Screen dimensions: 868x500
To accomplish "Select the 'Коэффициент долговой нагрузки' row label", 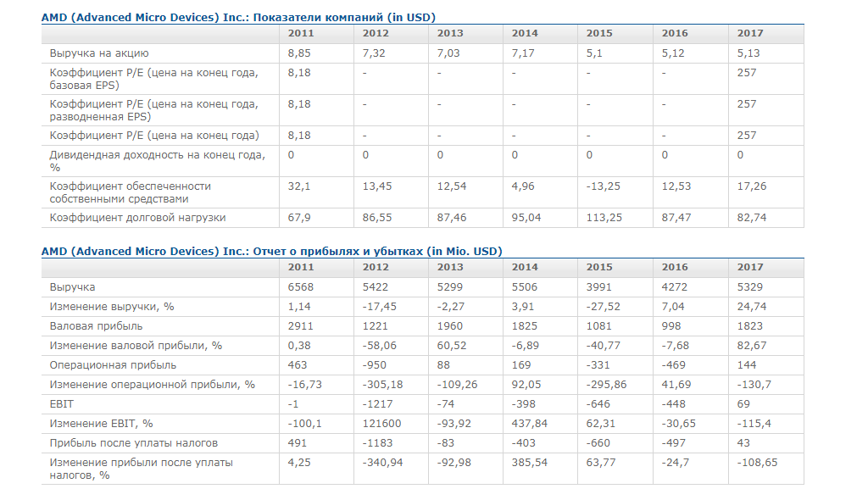I will click(x=138, y=218).
